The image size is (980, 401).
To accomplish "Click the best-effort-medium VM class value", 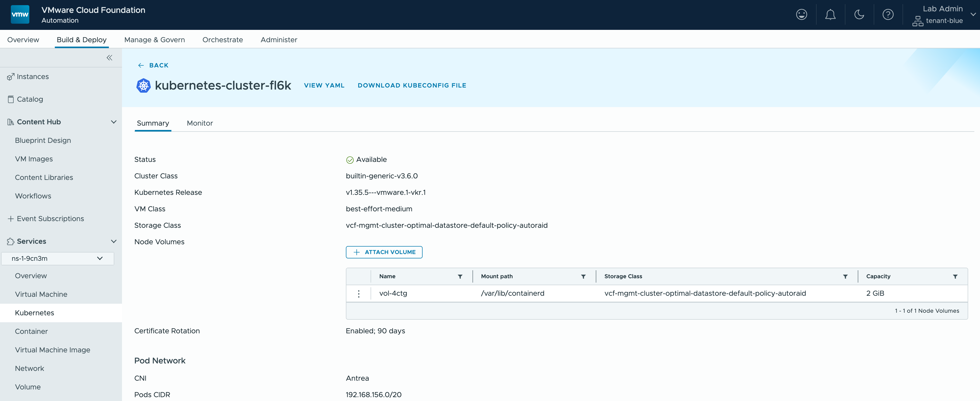I will point(379,209).
